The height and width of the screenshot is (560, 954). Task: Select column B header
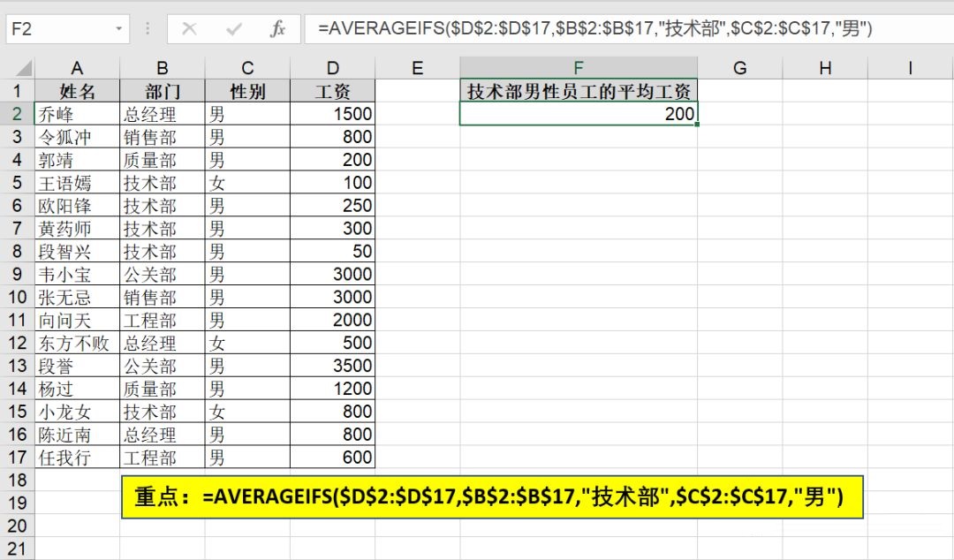pos(163,67)
